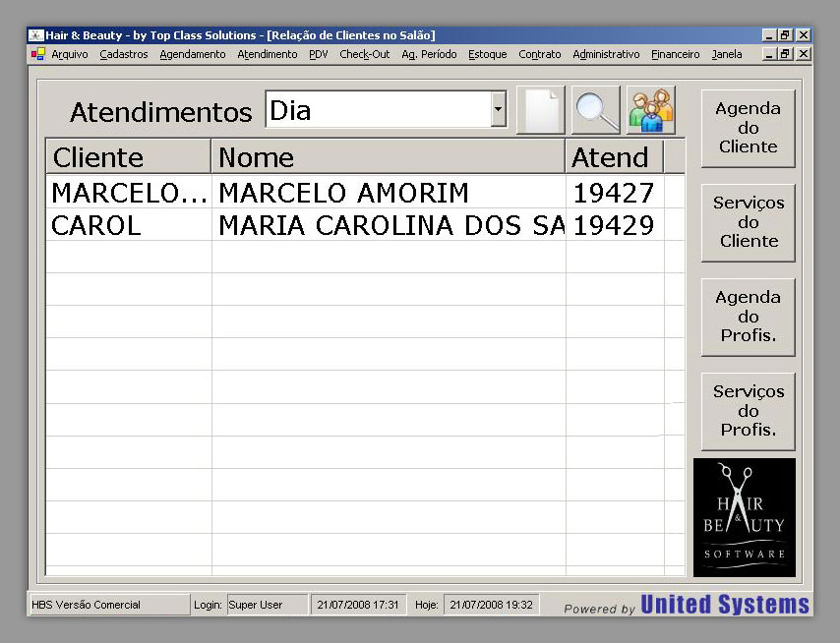Select the CAROL client cell
This screenshot has width=840, height=643.
click(129, 225)
